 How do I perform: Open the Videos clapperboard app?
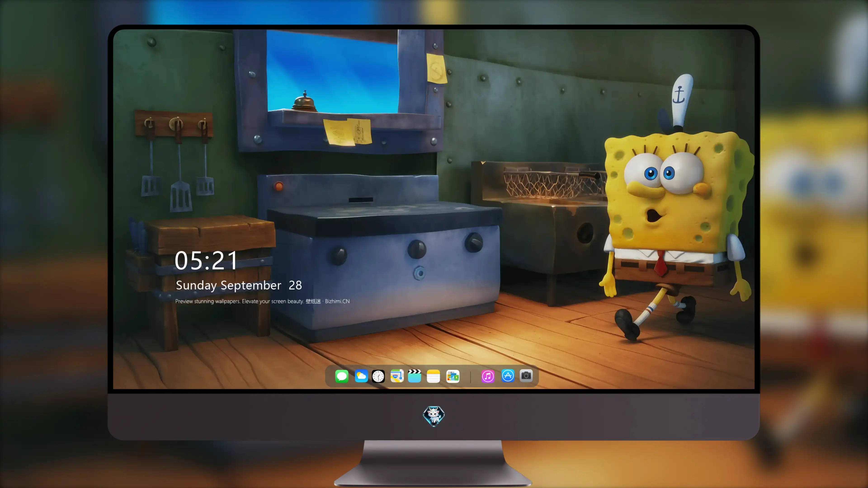coord(415,376)
